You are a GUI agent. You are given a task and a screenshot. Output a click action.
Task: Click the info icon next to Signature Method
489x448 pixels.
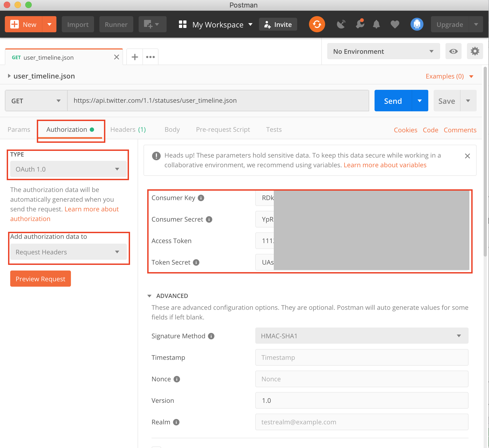pos(211,336)
